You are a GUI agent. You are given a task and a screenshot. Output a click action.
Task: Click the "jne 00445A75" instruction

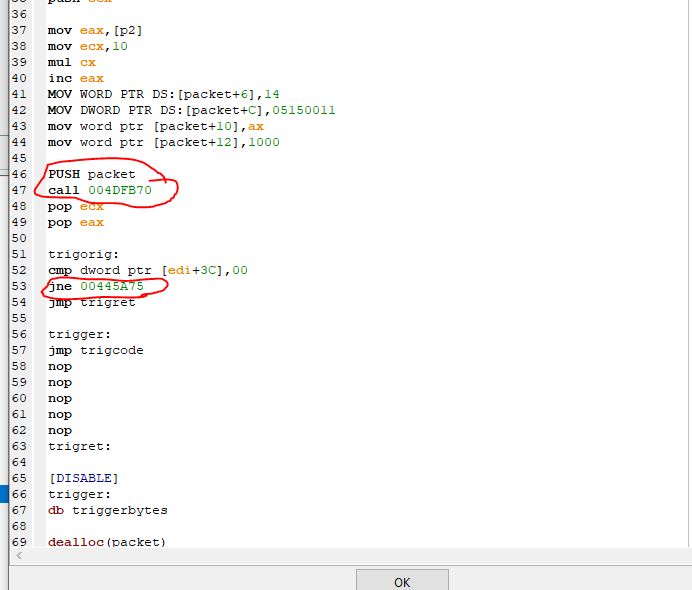96,286
